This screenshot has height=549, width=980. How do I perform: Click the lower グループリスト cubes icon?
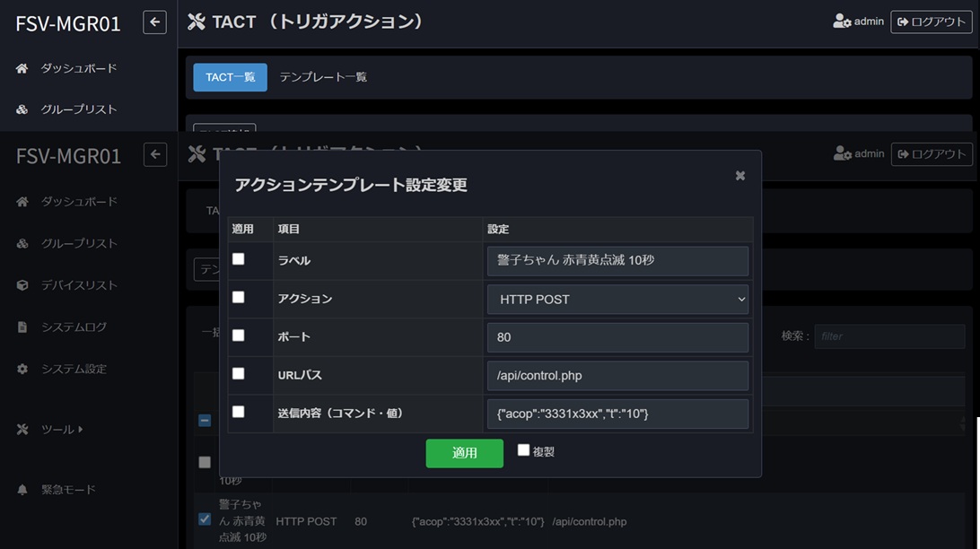[x=22, y=244]
